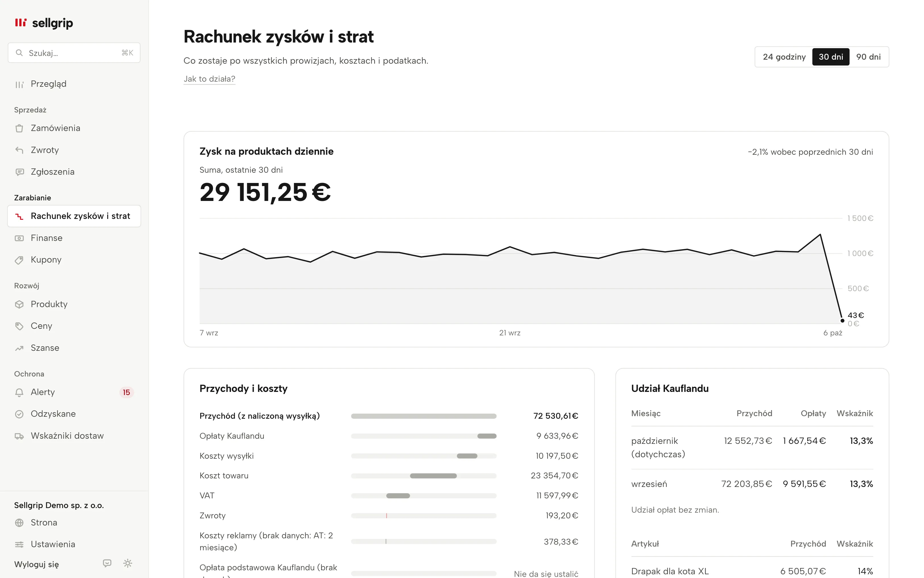Click the 'wrzesień' row label

tap(649, 484)
